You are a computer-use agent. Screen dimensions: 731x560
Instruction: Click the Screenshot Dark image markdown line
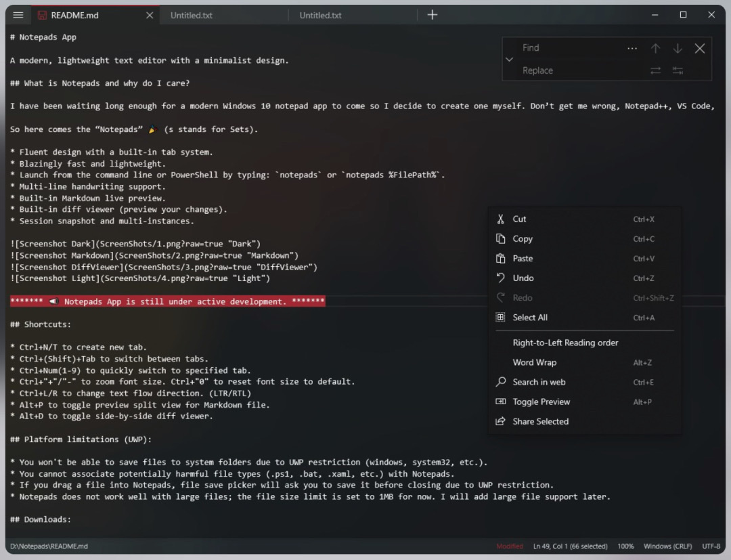[x=135, y=244]
